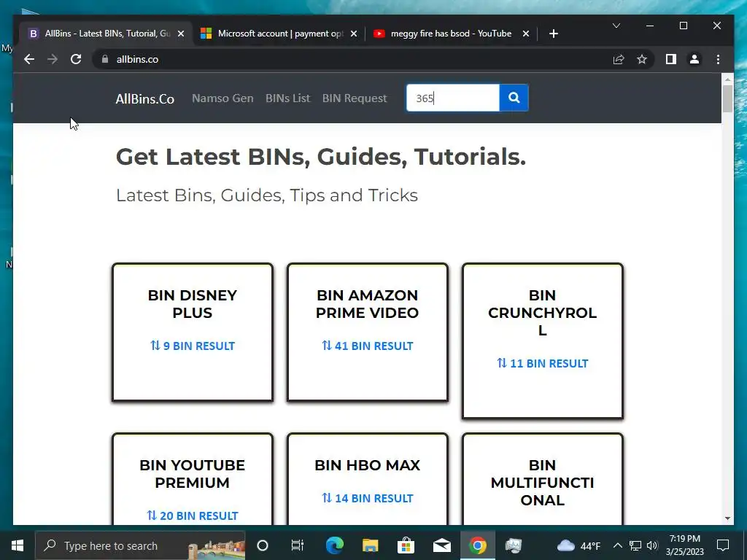Open the Mail app from the taskbar
747x560 pixels.
pos(441,545)
